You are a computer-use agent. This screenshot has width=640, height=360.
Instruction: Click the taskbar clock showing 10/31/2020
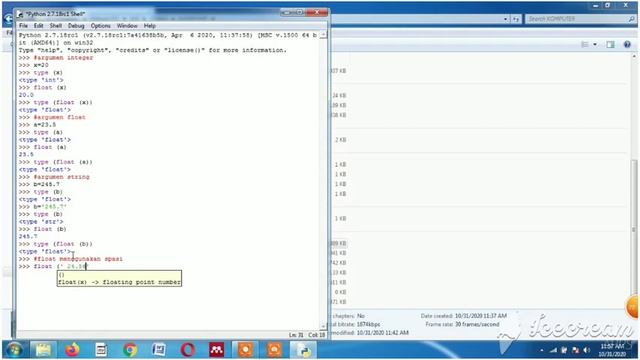[612, 350]
